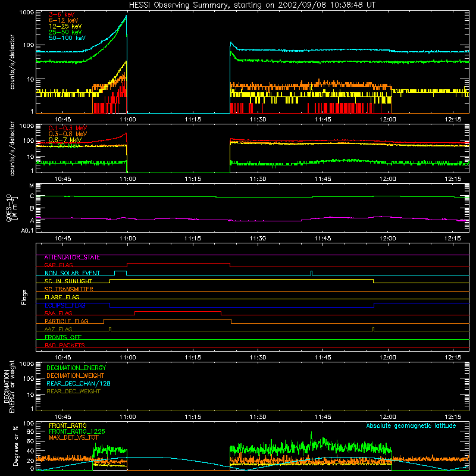Select the 25-50 keV legend label
This screenshot has height=476, width=476.
(x=65, y=32)
